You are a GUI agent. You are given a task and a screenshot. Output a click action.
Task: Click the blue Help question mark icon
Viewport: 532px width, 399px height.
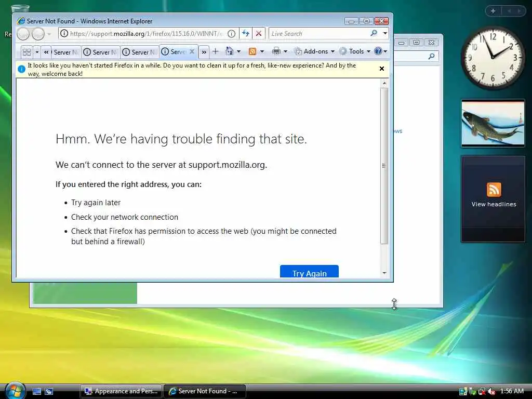pos(378,51)
